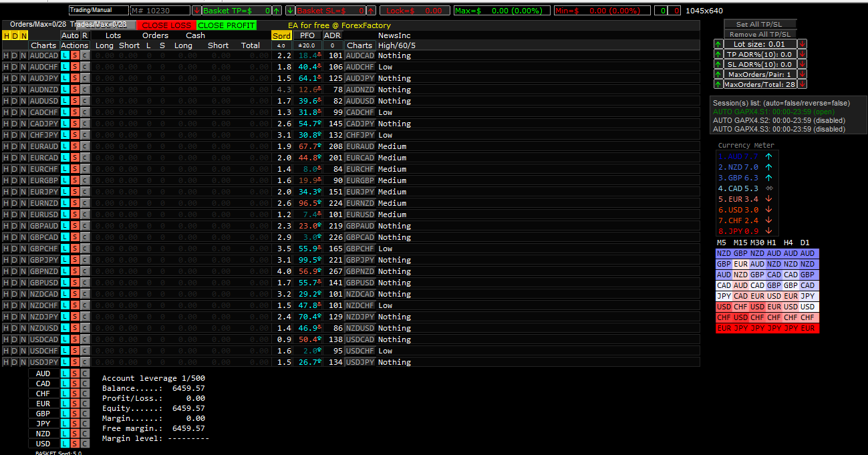Click the PFO ±20.0 threshold cell

307,45
